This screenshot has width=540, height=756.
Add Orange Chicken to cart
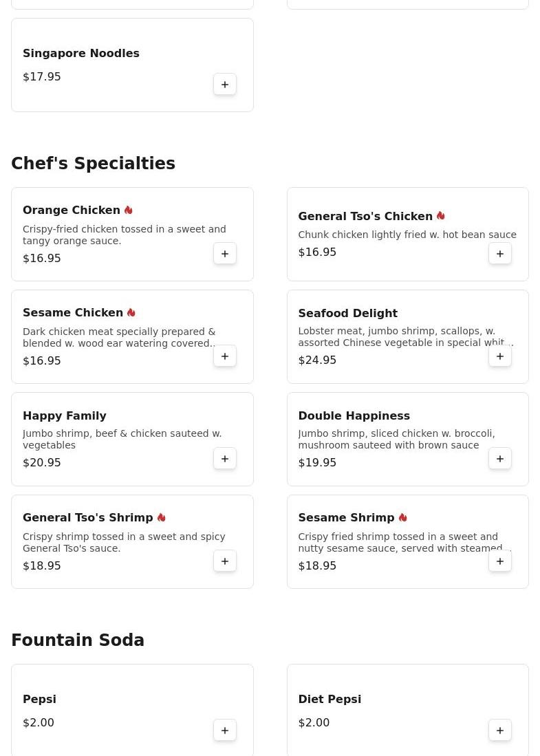225,254
